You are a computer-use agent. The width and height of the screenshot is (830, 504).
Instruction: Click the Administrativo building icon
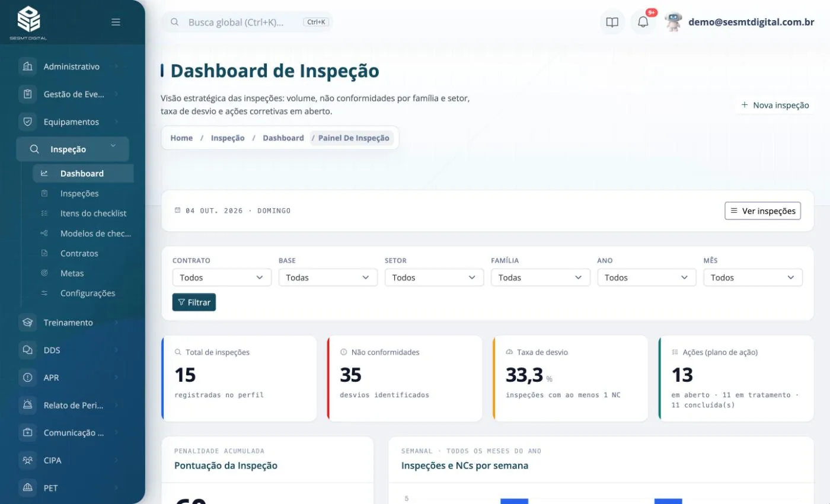coord(27,66)
